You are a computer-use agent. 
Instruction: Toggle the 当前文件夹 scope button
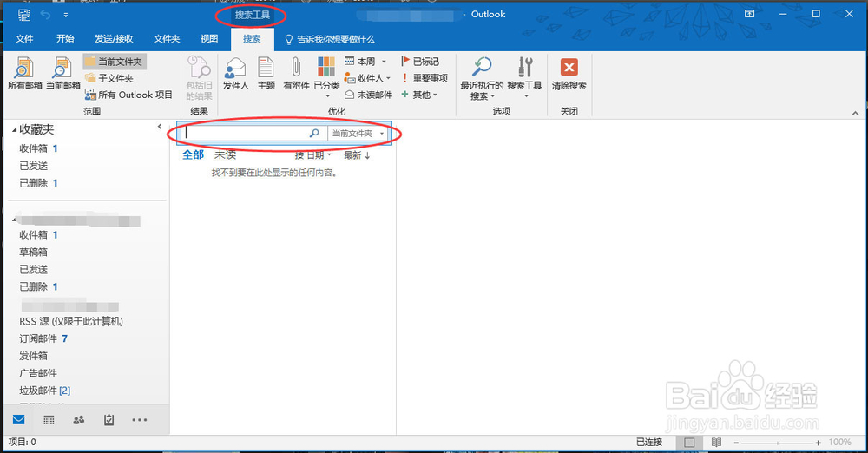pyautogui.click(x=115, y=62)
